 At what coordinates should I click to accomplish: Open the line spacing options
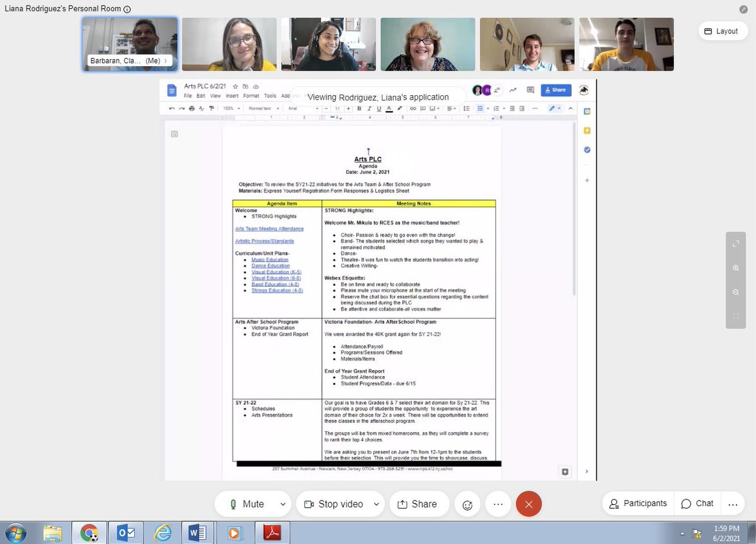click(467, 108)
